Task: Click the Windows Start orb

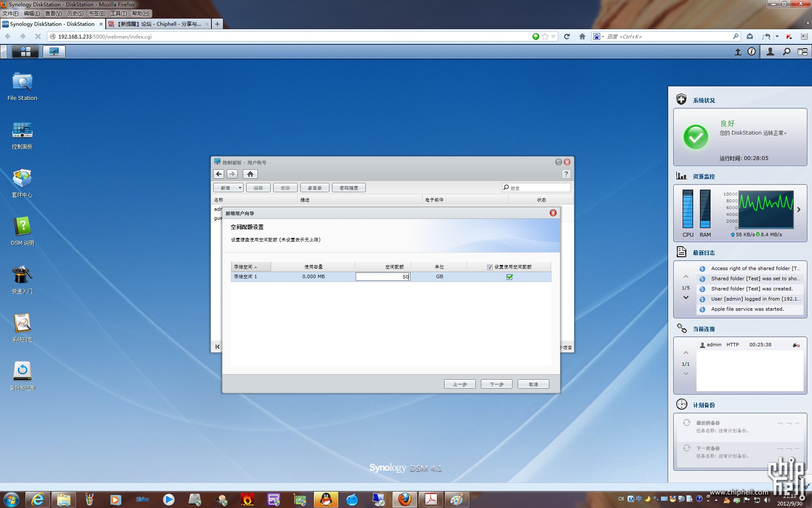Action: tap(11, 500)
